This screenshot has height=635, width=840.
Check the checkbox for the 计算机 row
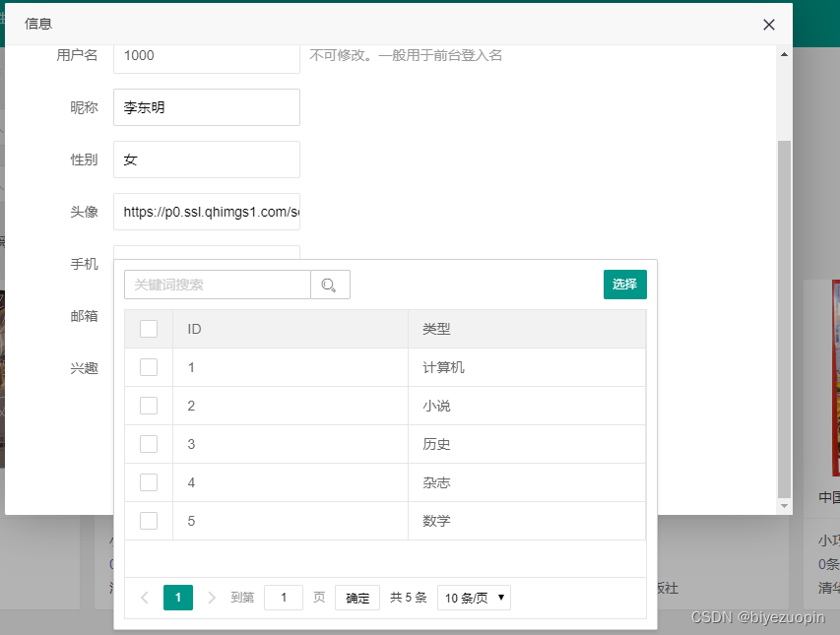(x=149, y=366)
